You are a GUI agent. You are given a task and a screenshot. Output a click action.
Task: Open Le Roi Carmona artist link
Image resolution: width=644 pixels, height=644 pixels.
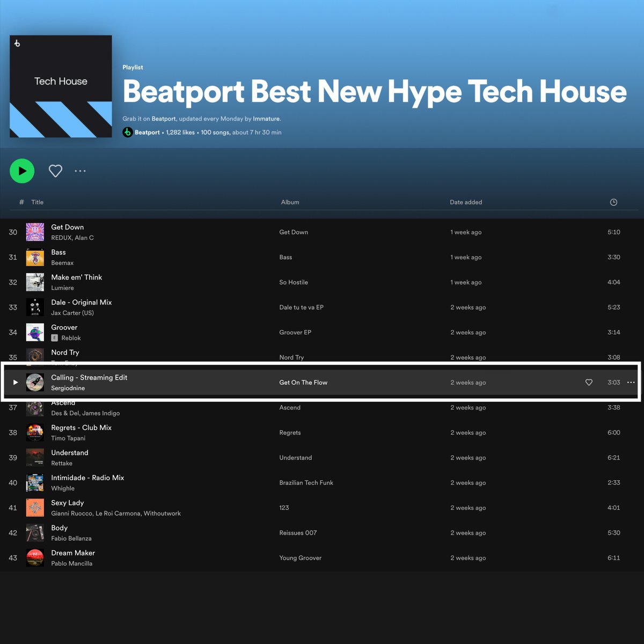[118, 514]
